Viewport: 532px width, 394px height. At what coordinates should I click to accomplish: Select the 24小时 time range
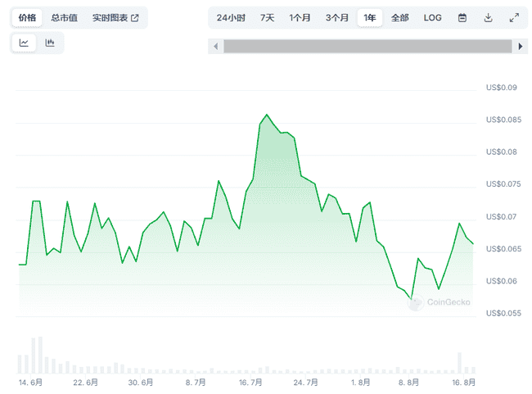coord(231,17)
